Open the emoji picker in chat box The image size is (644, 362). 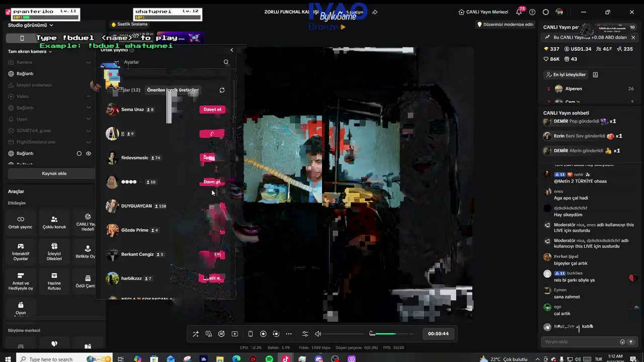coord(622,342)
